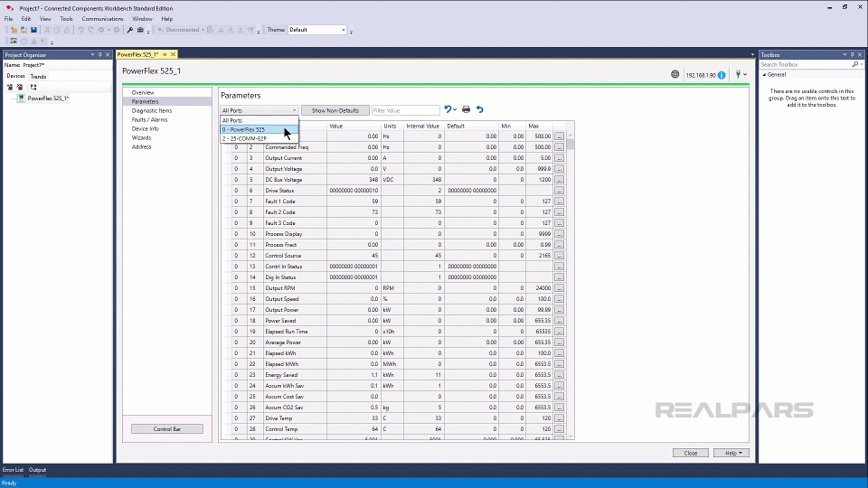Viewport: 868px width, 488px height.
Task: Open the Disconnected connection status dropdown
Action: coord(182,30)
